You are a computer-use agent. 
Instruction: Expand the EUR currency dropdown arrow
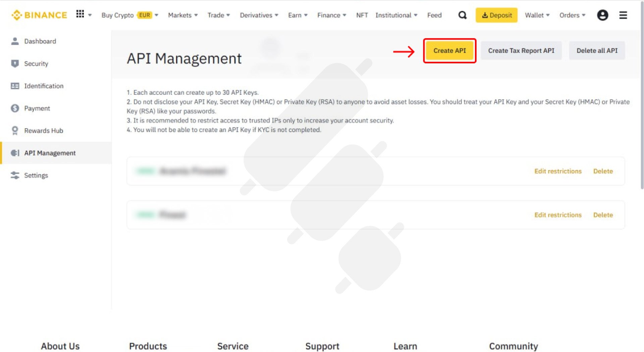click(x=156, y=15)
